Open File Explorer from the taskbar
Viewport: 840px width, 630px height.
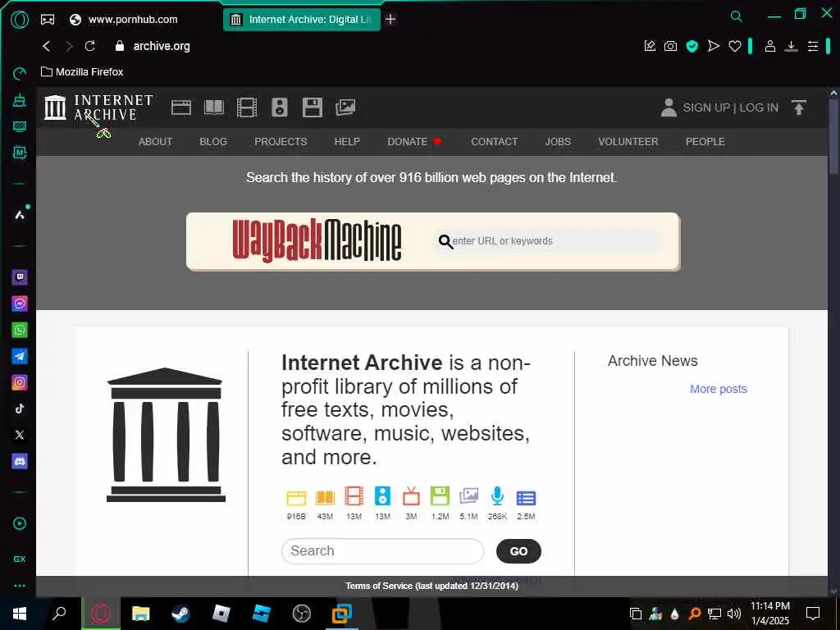[140, 614]
